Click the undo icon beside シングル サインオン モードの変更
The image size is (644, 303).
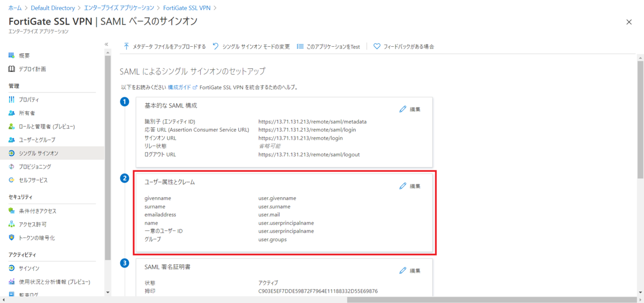click(x=216, y=46)
